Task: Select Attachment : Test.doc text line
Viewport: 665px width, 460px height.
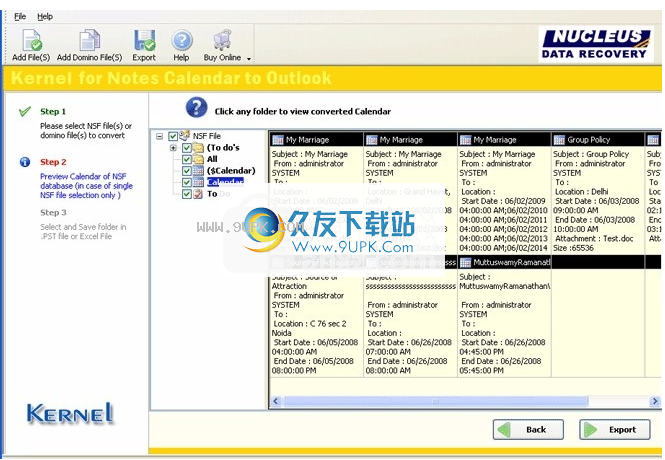Action: tap(594, 239)
